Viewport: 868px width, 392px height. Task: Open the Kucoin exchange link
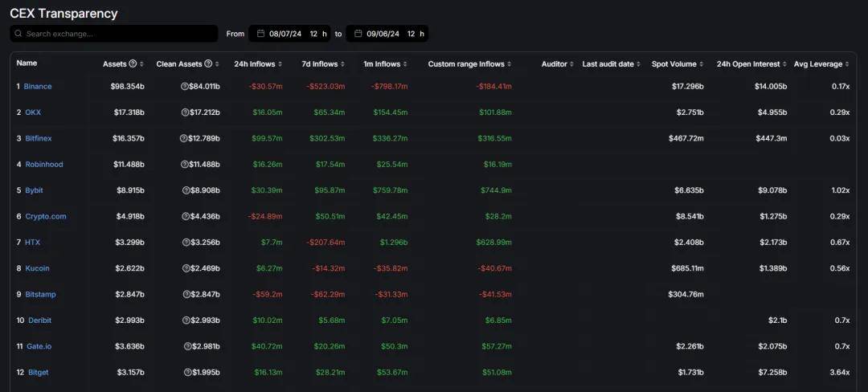point(37,268)
